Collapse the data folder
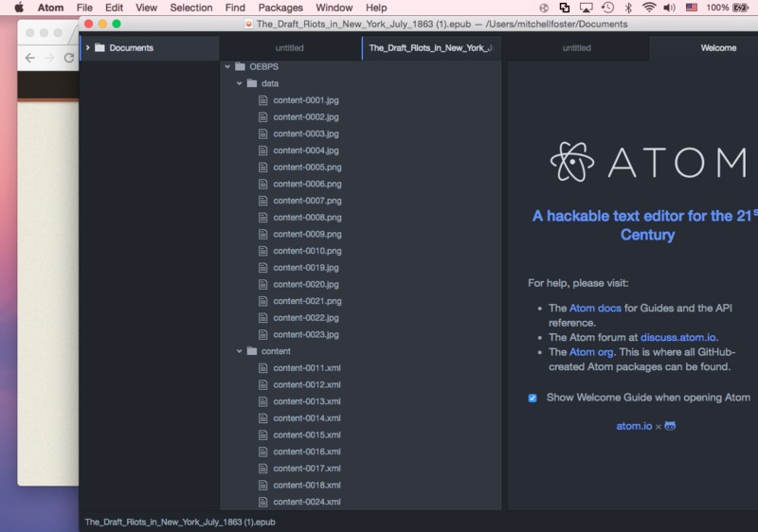 [x=240, y=83]
